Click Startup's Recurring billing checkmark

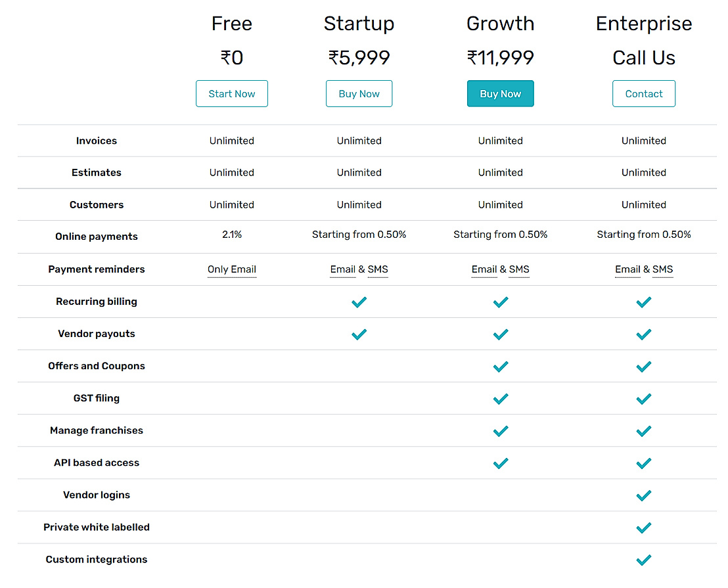click(x=359, y=302)
